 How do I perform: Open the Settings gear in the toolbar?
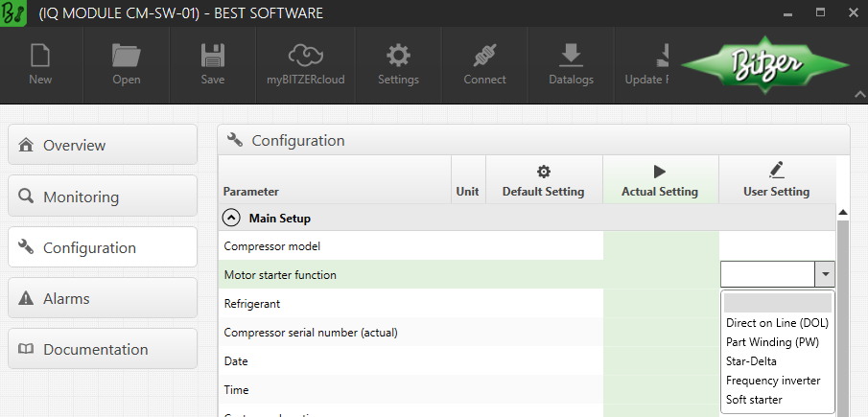(x=398, y=65)
